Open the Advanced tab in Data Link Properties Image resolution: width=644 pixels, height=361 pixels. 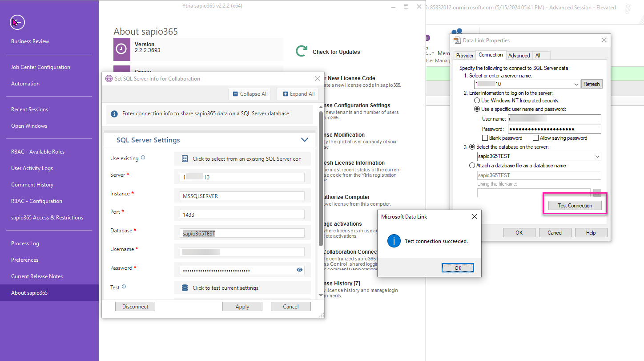(519, 55)
